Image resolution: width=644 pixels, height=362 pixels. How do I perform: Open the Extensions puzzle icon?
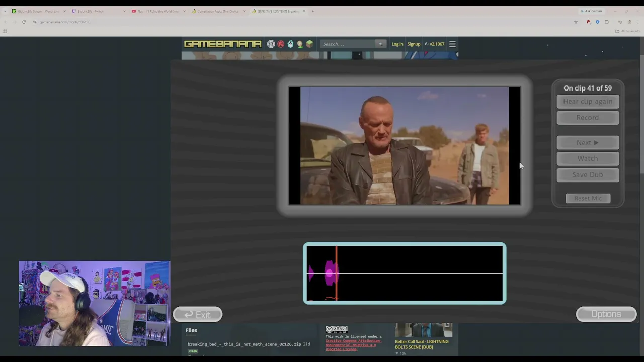(606, 22)
